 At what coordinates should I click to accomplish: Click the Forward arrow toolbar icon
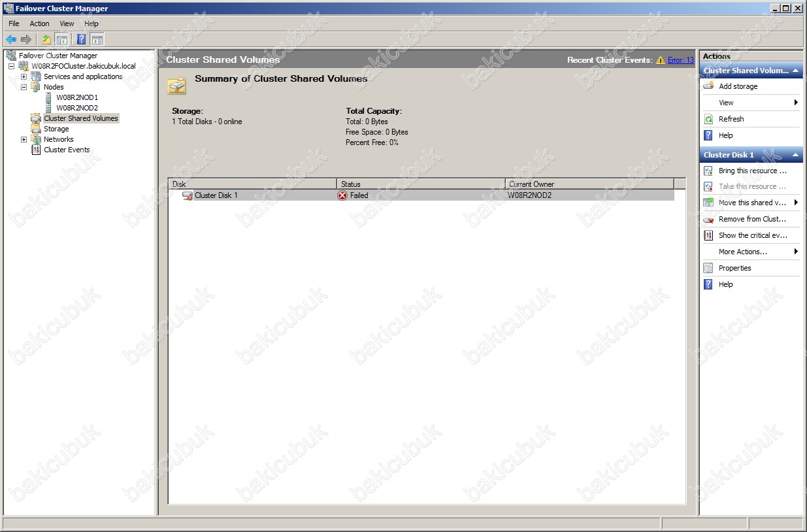tap(26, 40)
